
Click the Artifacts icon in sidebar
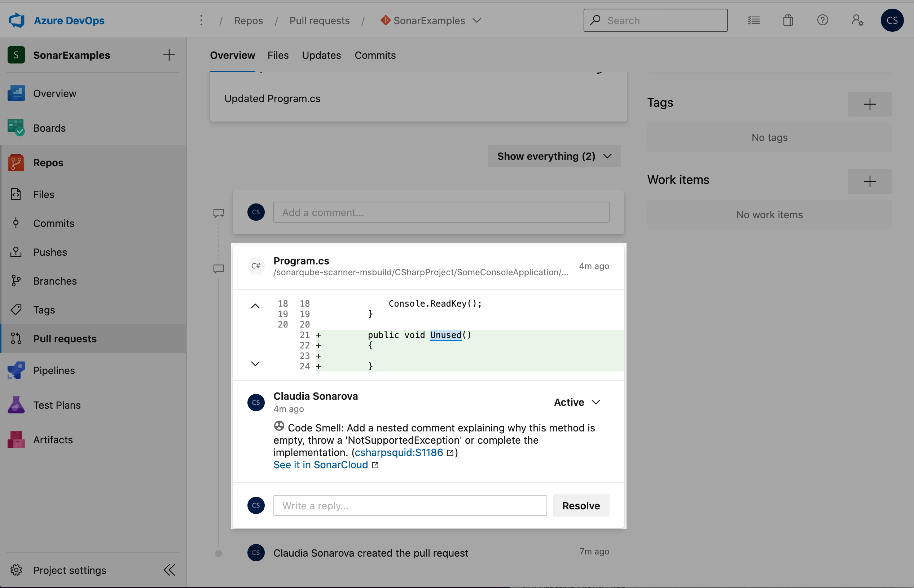point(16,439)
